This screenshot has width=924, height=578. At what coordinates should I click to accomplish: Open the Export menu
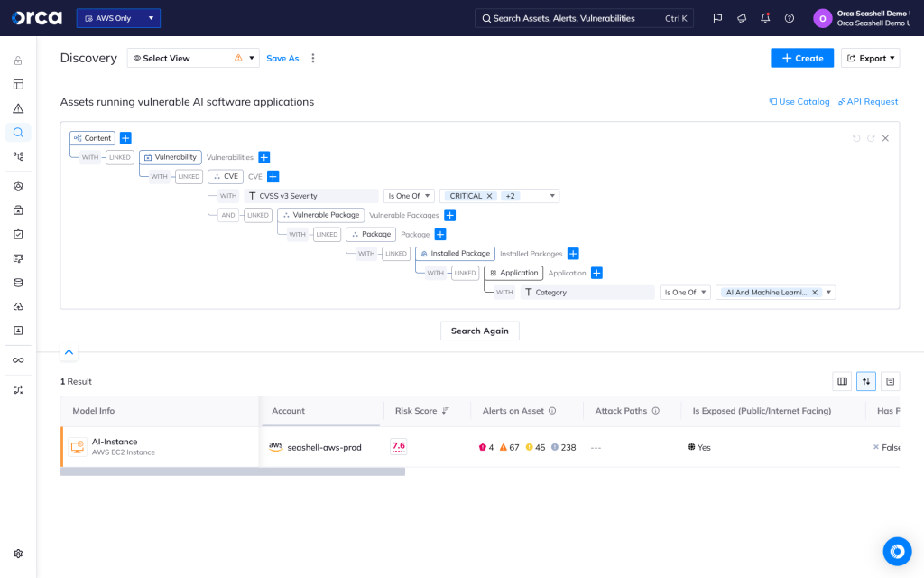pyautogui.click(x=870, y=58)
